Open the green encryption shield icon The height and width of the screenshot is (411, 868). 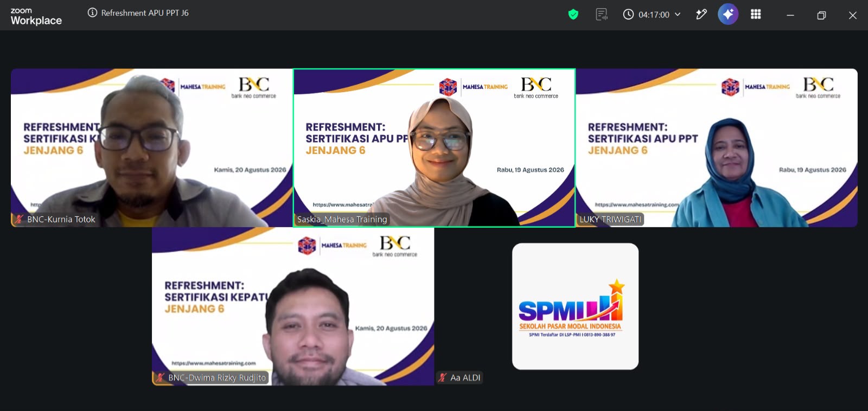(x=573, y=15)
